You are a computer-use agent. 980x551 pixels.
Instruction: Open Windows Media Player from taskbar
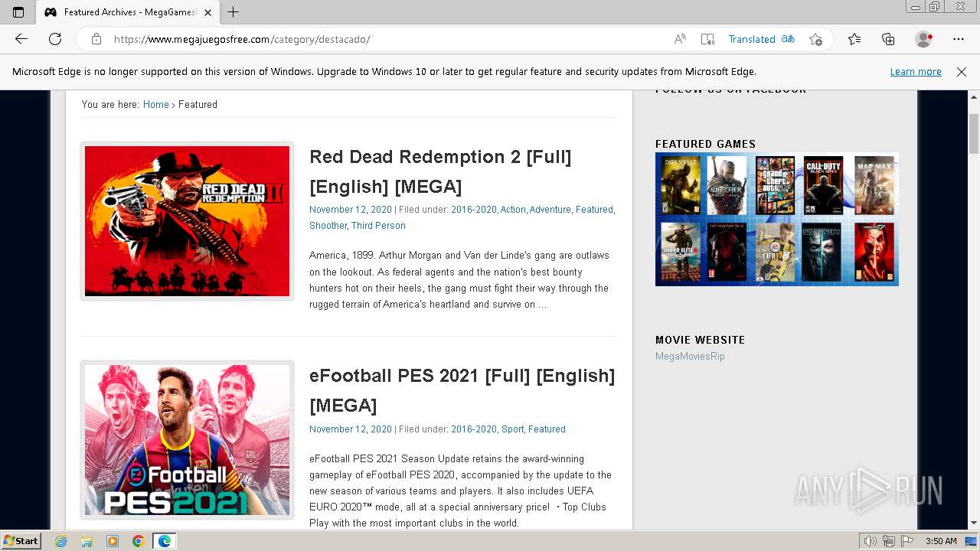pyautogui.click(x=113, y=541)
